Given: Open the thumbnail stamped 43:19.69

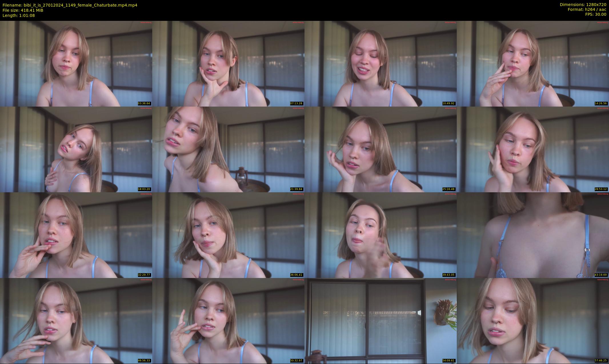Looking at the screenshot, I should coord(533,235).
